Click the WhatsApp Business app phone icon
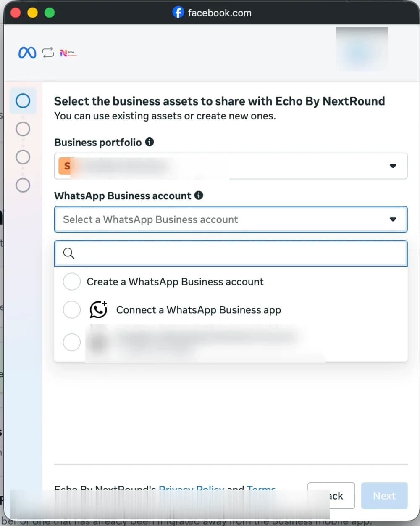Image resolution: width=420 pixels, height=526 pixels. tap(98, 309)
